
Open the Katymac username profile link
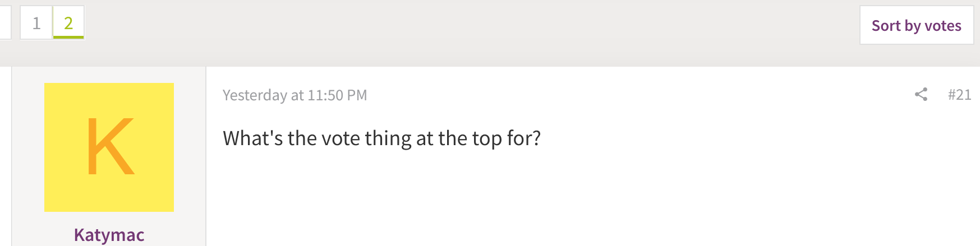click(109, 235)
